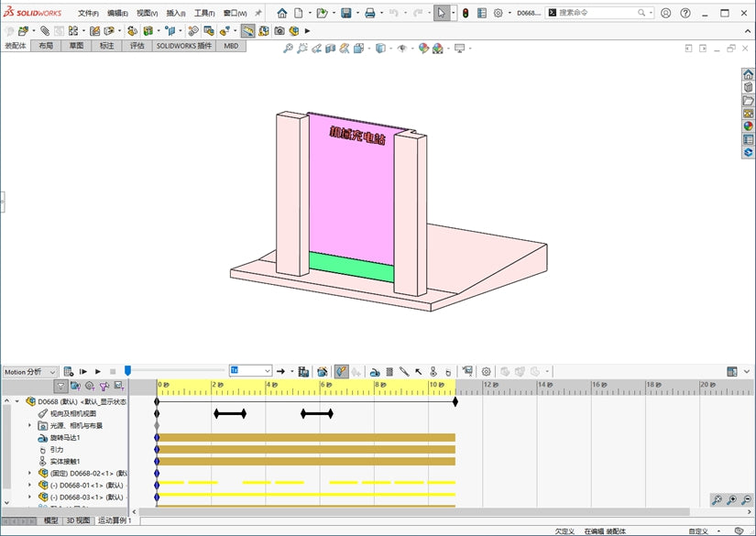Screen dimensions: 756x536
Task: Play the motion study from start
Action: click(x=82, y=372)
